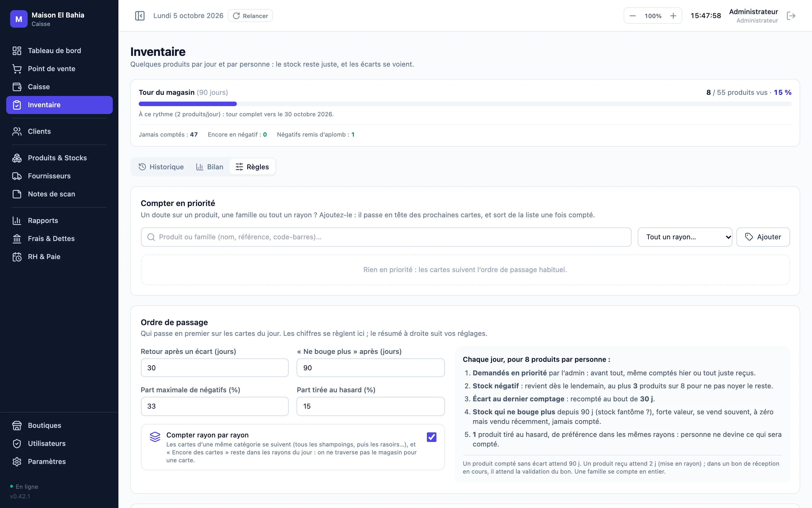Switch to the Bilan tab
812x508 pixels.
(x=210, y=167)
